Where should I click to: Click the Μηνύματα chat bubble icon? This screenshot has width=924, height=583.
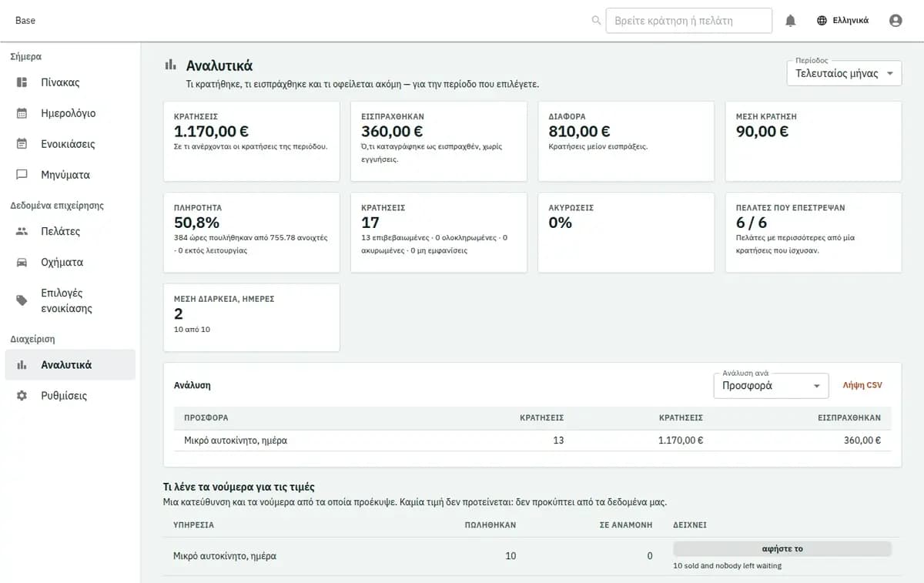coord(22,175)
